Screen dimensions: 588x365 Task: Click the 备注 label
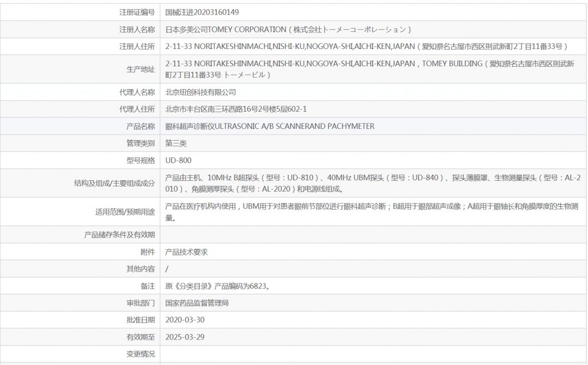click(147, 286)
